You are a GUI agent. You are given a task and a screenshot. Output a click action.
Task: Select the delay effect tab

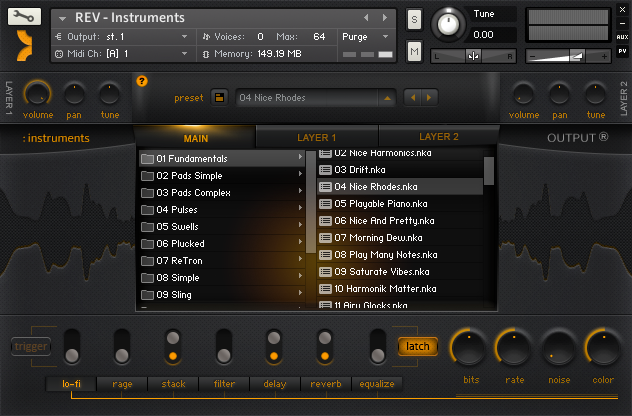[275, 384]
